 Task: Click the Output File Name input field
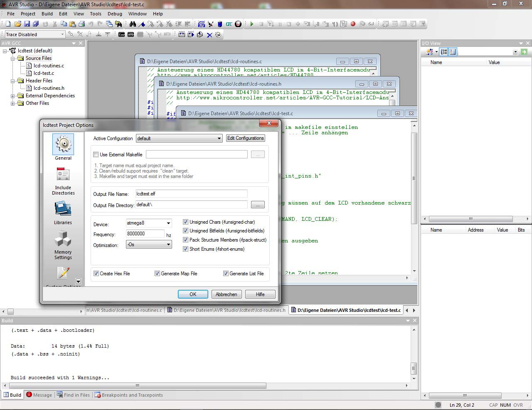192,194
